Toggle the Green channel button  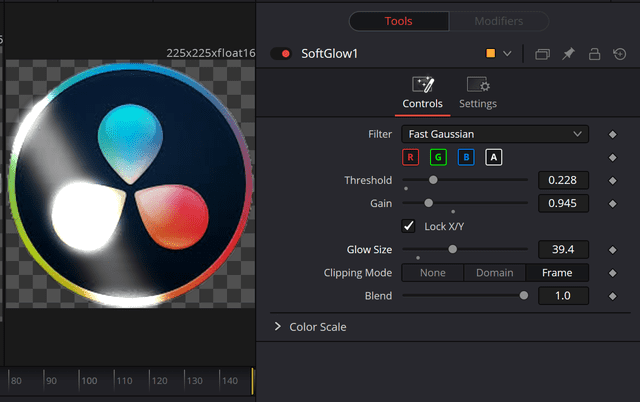coord(438,158)
